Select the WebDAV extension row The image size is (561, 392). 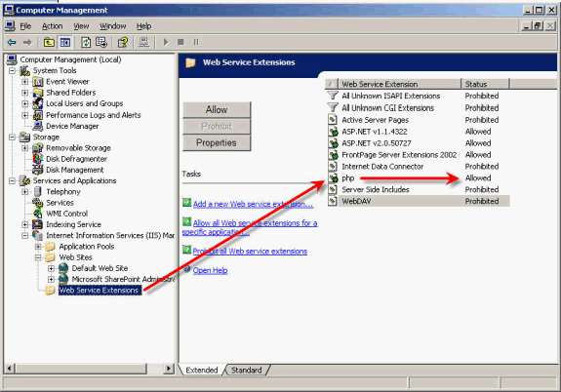[x=419, y=201]
